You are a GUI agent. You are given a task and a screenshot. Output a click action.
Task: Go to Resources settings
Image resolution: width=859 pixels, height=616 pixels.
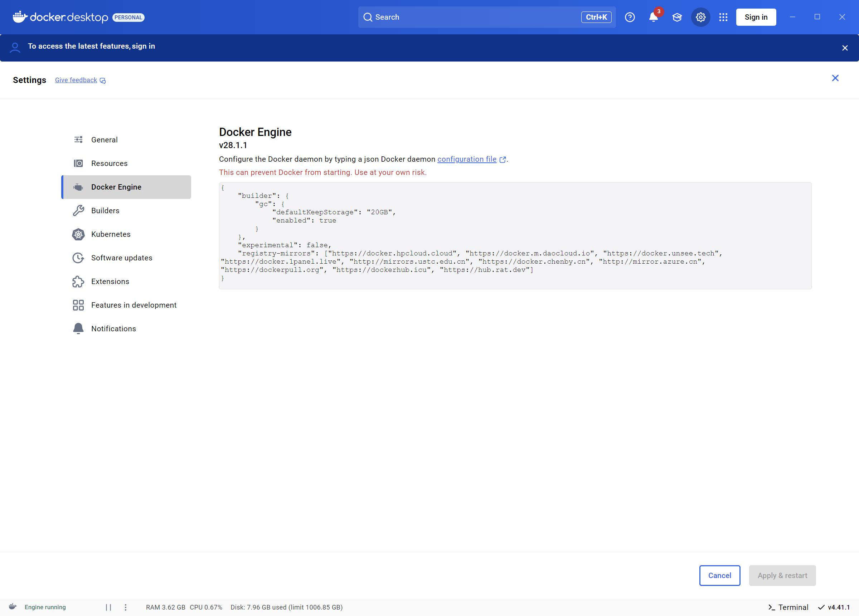(x=109, y=163)
